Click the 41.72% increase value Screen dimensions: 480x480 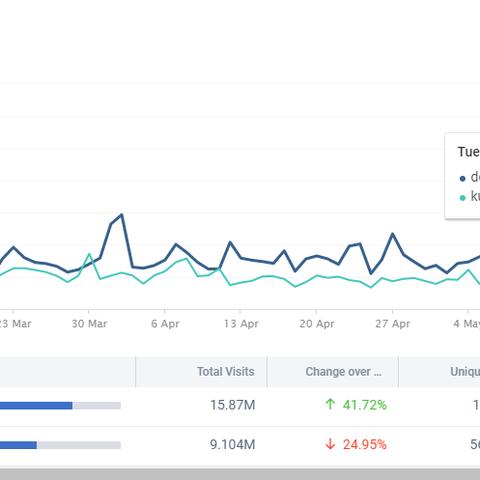[364, 405]
